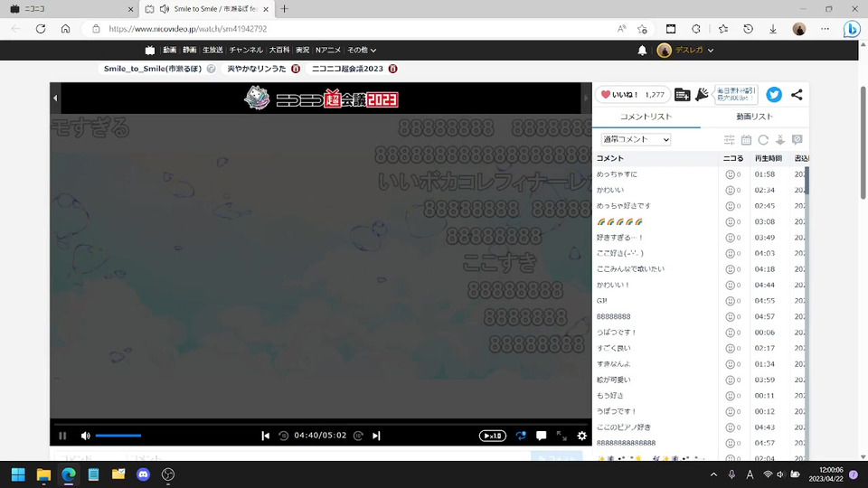868x488 pixels.
Task: Skip forward 10 seconds icon
Action: (x=358, y=436)
